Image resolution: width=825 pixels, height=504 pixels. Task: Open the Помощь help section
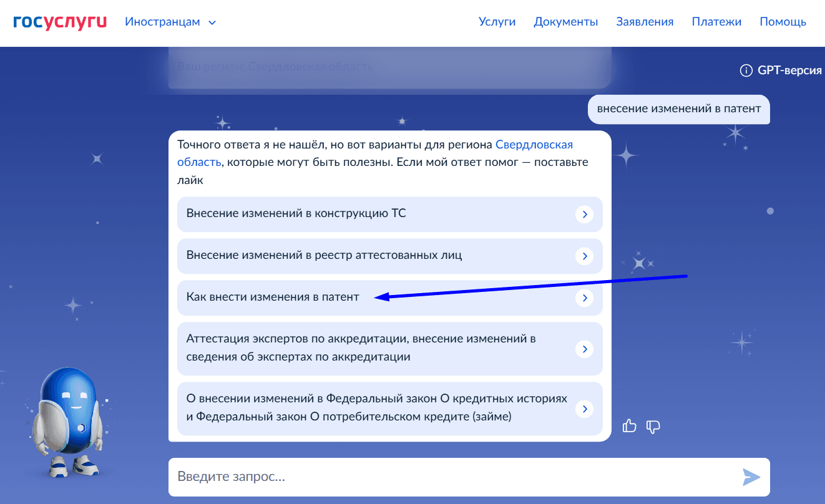783,22
